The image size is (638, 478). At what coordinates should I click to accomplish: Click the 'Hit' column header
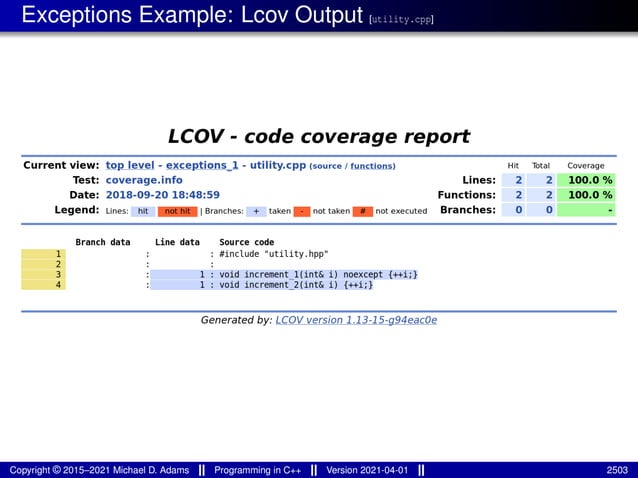(513, 166)
